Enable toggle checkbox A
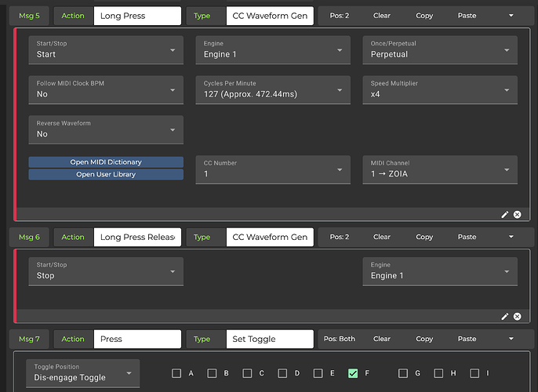Screen dimensions: 538x392 coord(177,373)
